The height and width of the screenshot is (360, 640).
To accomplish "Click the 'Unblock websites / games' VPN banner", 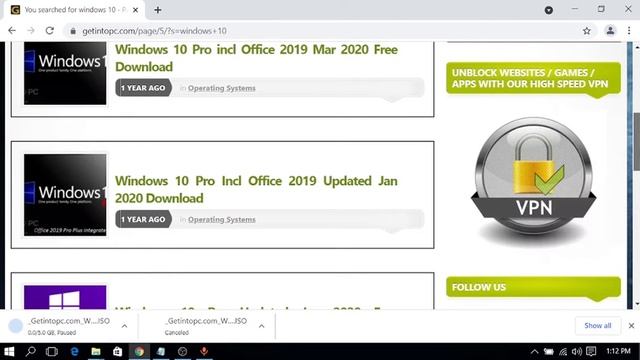I will point(533,78).
